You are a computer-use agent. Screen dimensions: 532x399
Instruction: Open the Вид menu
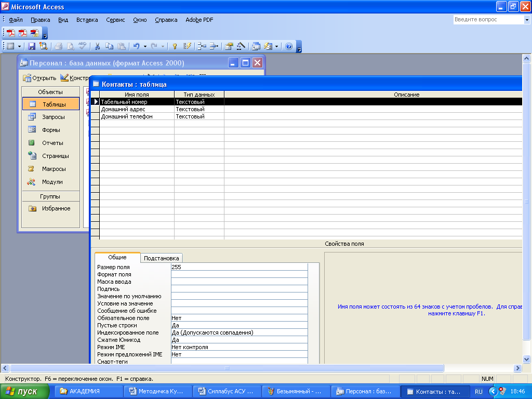pyautogui.click(x=63, y=20)
